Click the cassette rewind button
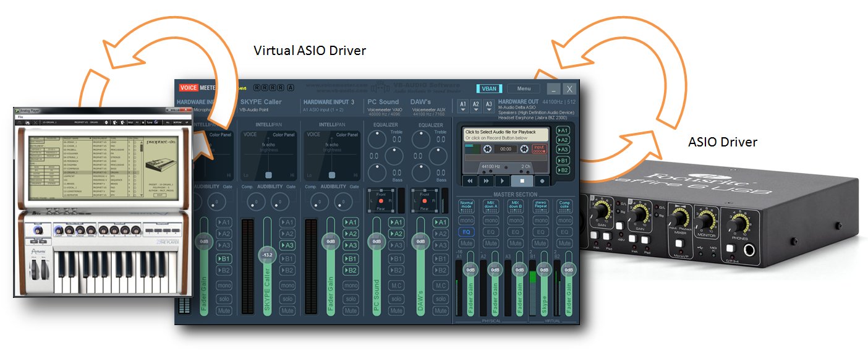Image resolution: width=868 pixels, height=356 pixels. 470,181
